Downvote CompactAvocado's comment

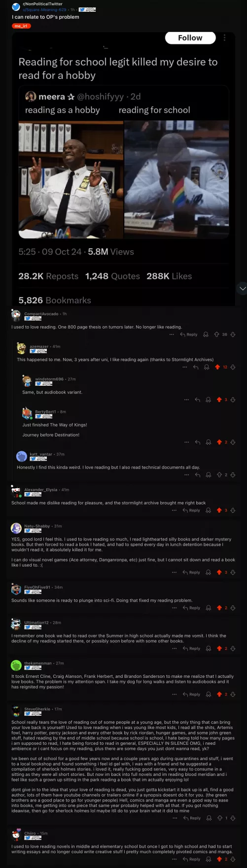pyautogui.click(x=233, y=334)
